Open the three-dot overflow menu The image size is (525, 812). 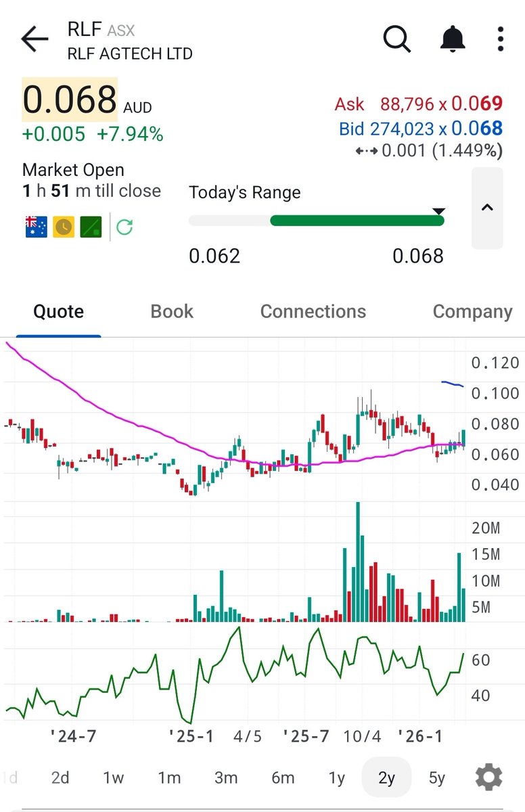click(501, 39)
